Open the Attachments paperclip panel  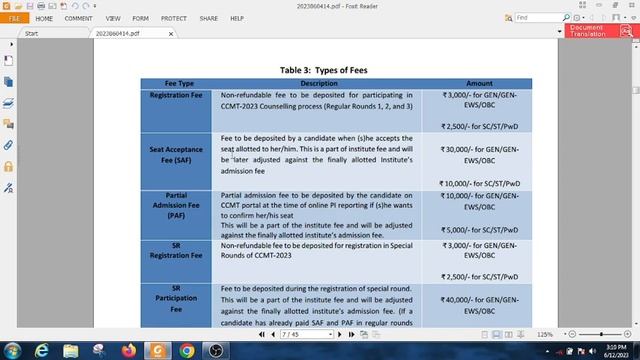coord(8,145)
